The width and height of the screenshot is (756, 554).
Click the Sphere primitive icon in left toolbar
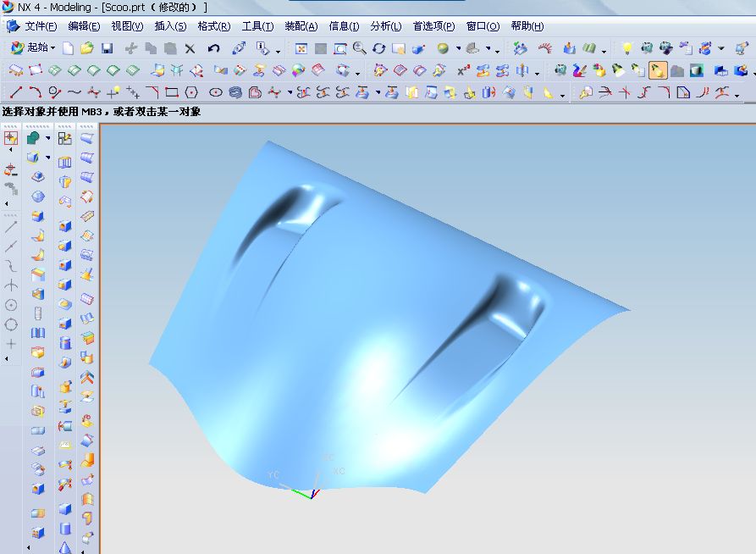click(38, 197)
